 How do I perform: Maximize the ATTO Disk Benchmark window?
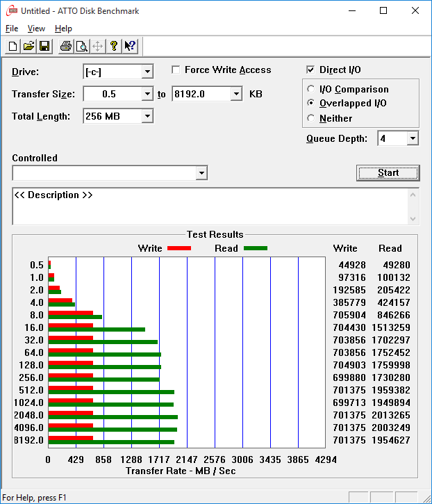pos(383,10)
